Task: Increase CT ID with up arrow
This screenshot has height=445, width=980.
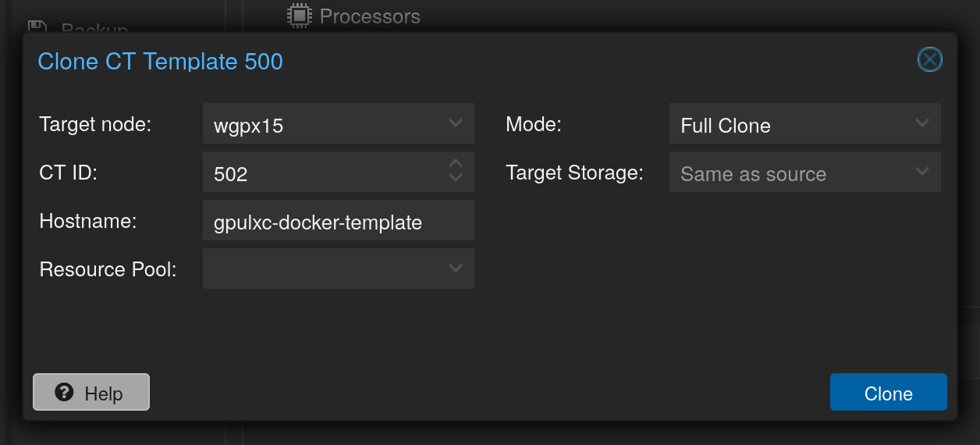Action: point(456,164)
